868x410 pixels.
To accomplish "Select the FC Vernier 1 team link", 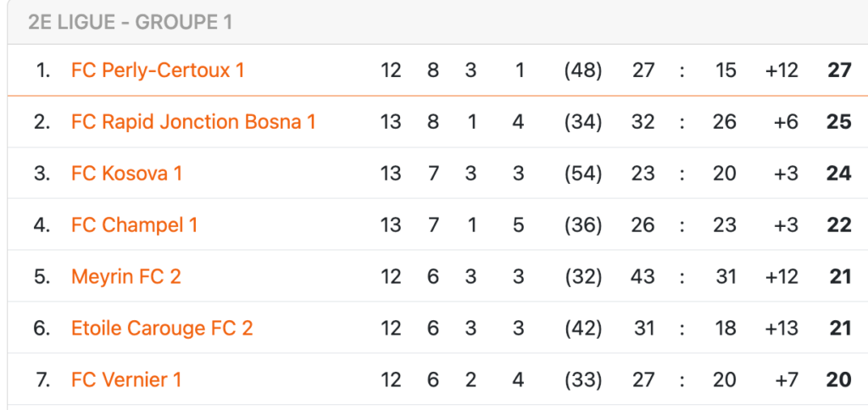I will click(x=127, y=380).
